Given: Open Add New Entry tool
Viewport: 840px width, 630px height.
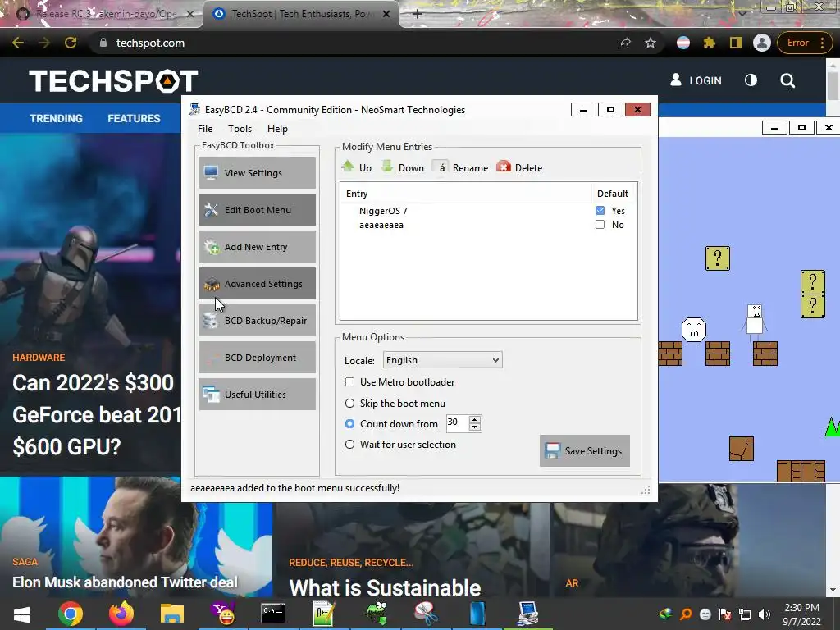Looking at the screenshot, I should tap(257, 246).
